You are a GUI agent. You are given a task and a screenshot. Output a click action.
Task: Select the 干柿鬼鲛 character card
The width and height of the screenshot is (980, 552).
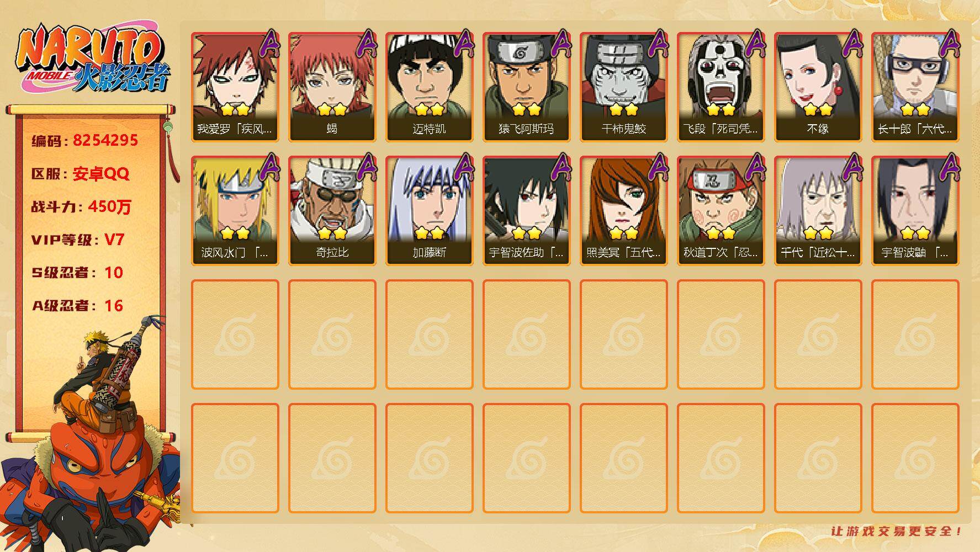coord(624,87)
